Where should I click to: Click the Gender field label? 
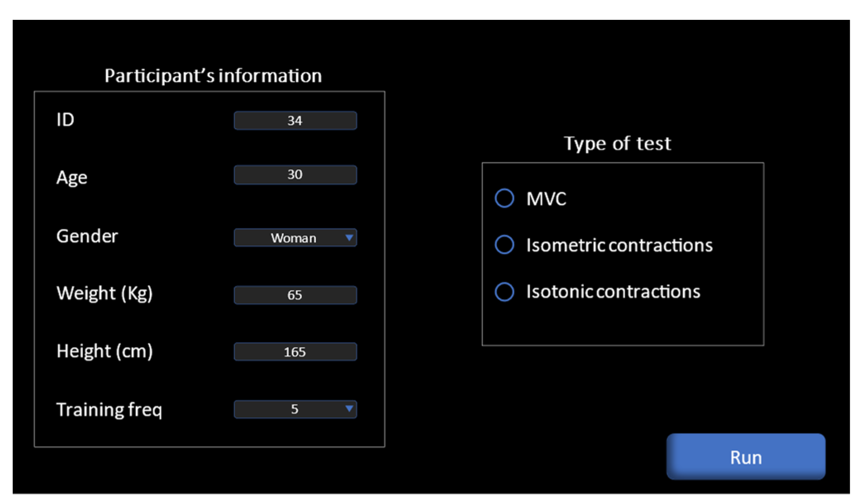(x=87, y=236)
